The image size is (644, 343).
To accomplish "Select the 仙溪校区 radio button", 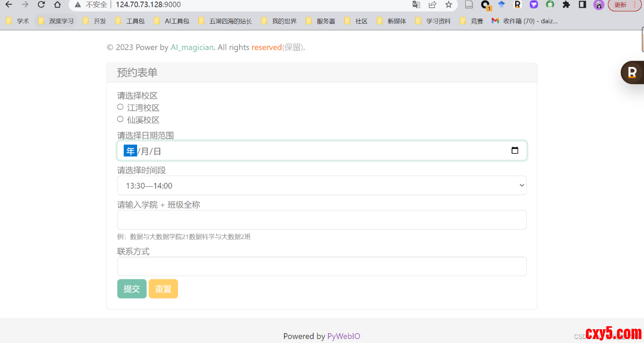I will (120, 119).
